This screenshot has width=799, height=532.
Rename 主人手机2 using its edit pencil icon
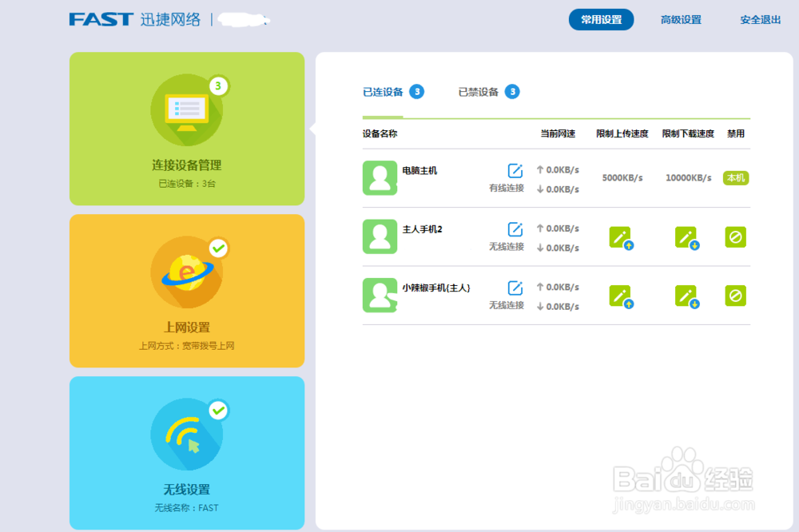tap(514, 228)
